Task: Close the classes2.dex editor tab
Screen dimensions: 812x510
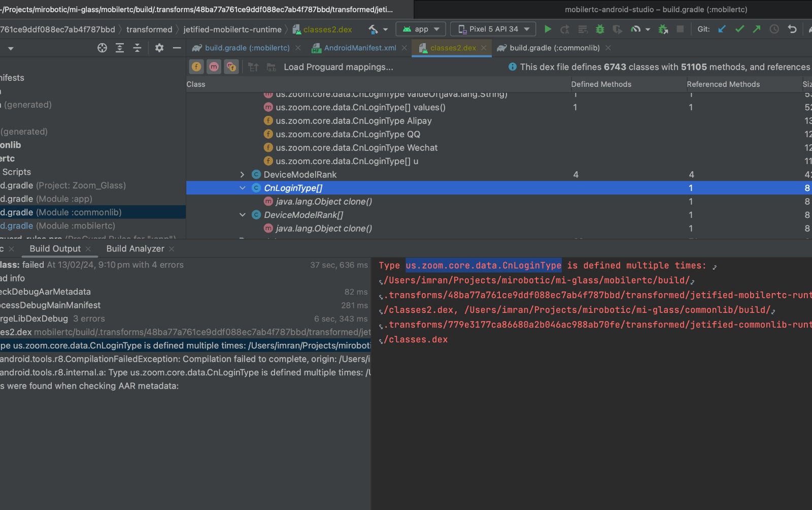Action: tap(484, 48)
